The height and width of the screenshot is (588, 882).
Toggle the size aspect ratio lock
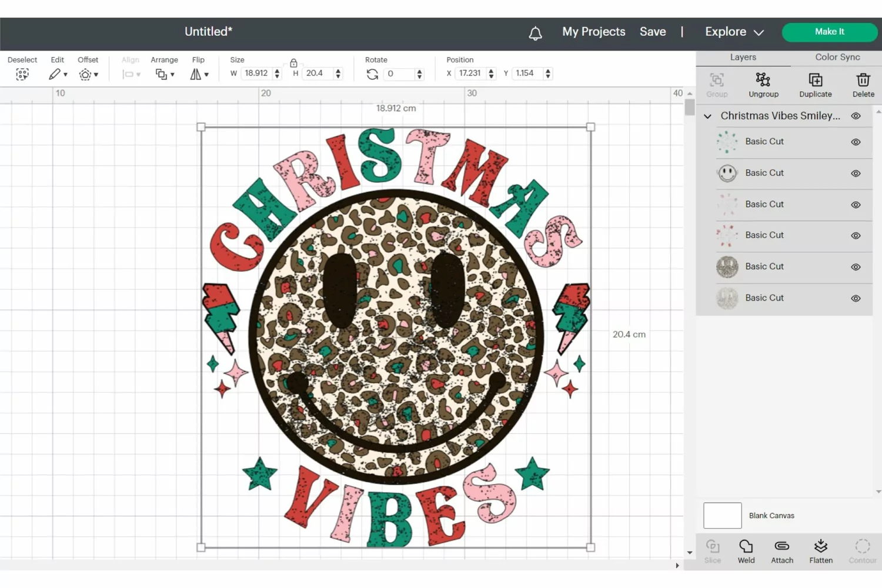point(293,63)
